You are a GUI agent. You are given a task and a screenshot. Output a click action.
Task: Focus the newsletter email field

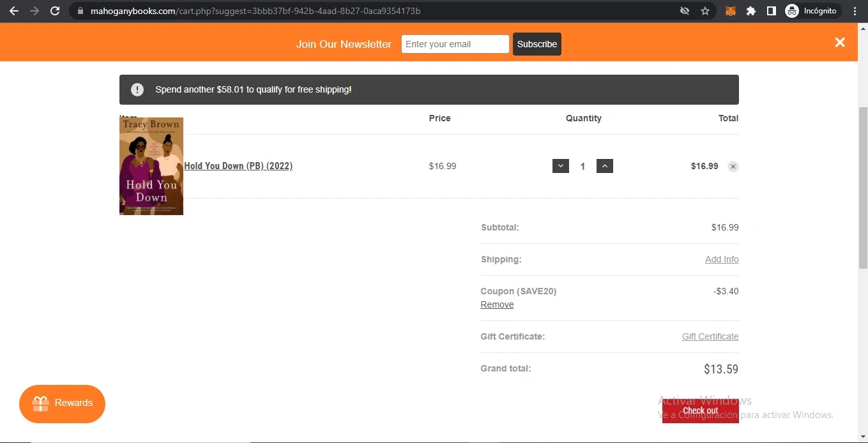[455, 44]
